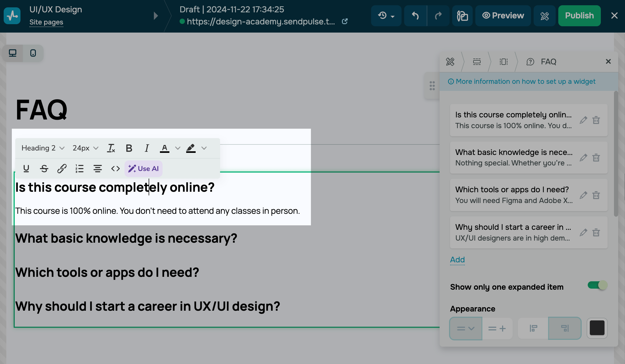Click the undo arrow in top bar
The width and height of the screenshot is (625, 364).
[x=415, y=16]
